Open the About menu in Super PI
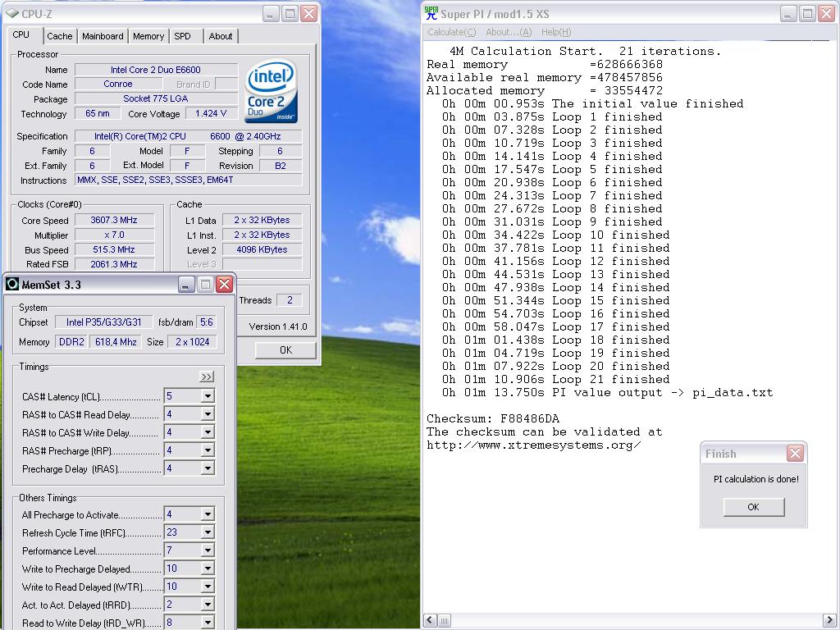This screenshot has height=630, width=840. pos(509,32)
